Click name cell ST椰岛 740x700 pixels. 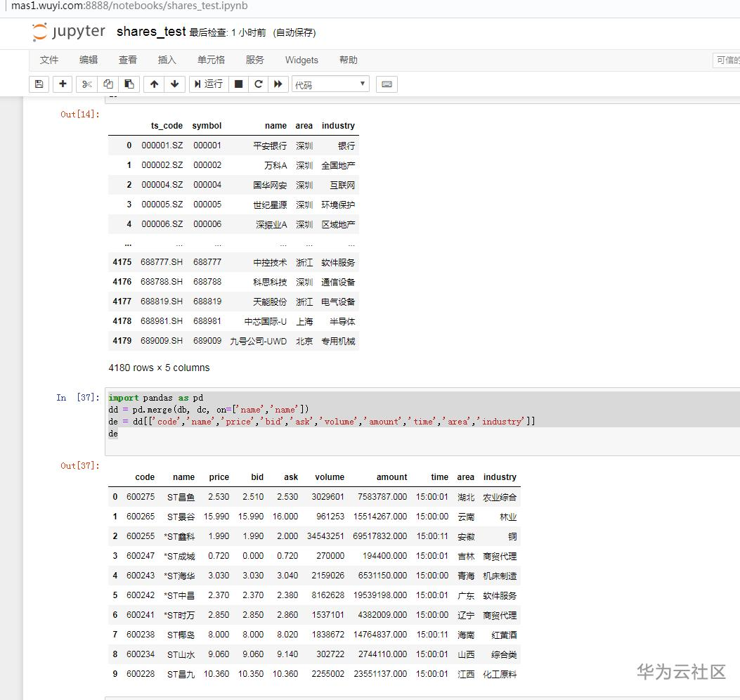tap(181, 635)
